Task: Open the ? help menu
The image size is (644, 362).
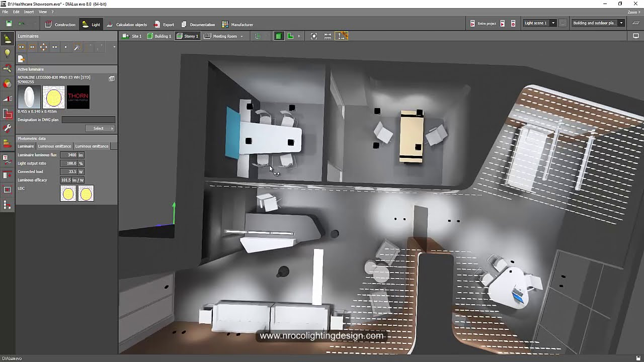Action: click(x=52, y=12)
